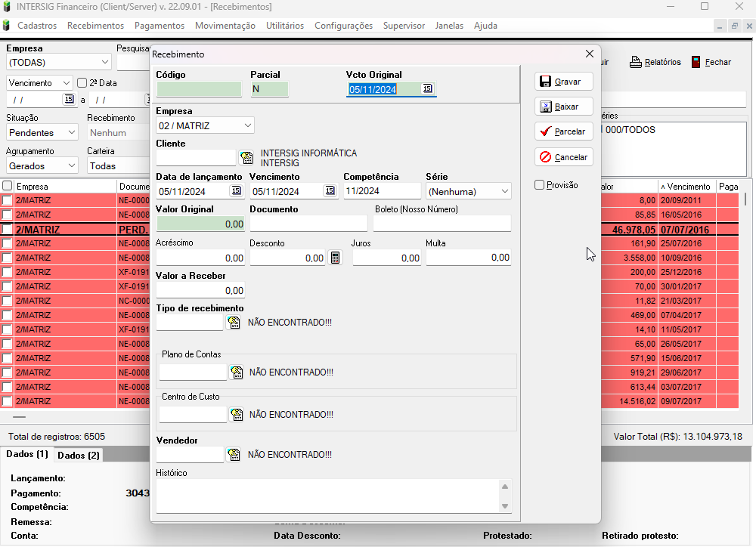Click the Fechar button
The width and height of the screenshot is (756, 547).
click(711, 62)
